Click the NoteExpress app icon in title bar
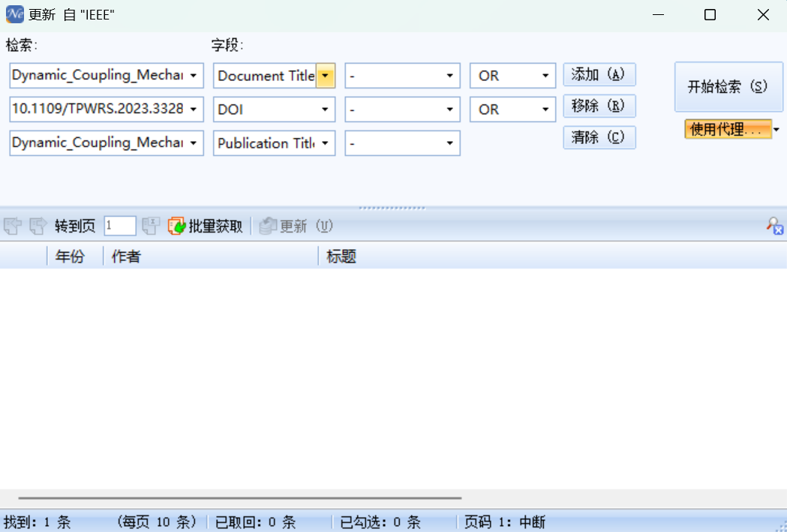The image size is (787, 532). point(14,14)
